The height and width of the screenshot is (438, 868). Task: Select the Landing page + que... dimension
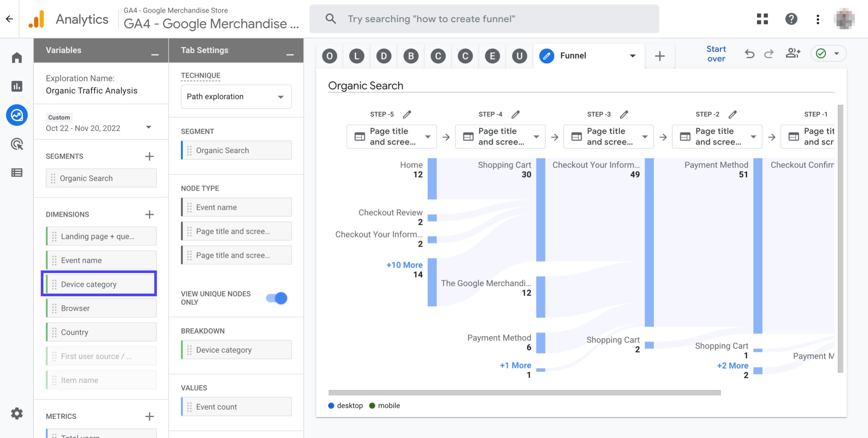[101, 236]
